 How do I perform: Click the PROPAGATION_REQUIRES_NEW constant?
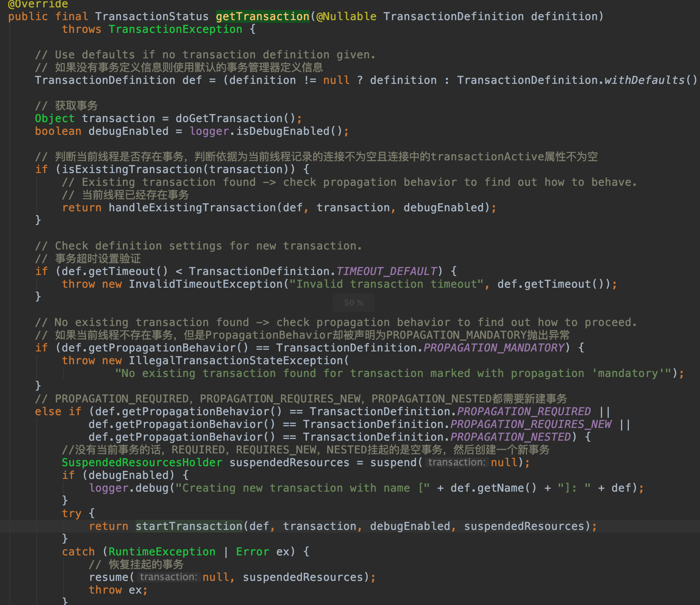coord(530,424)
